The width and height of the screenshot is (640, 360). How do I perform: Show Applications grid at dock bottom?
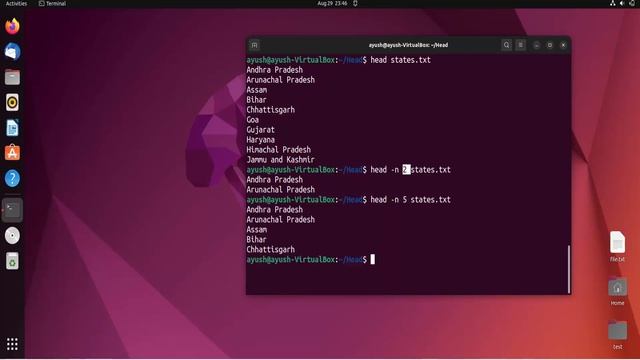click(x=12, y=344)
